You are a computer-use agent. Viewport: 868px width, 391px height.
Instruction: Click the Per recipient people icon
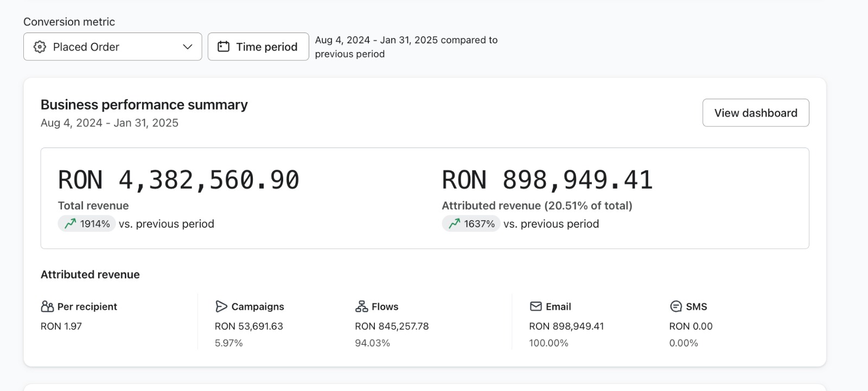47,306
